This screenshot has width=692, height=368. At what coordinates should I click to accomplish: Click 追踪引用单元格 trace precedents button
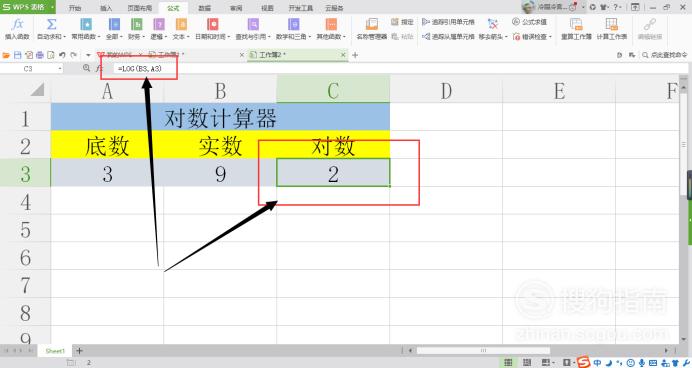coord(448,22)
